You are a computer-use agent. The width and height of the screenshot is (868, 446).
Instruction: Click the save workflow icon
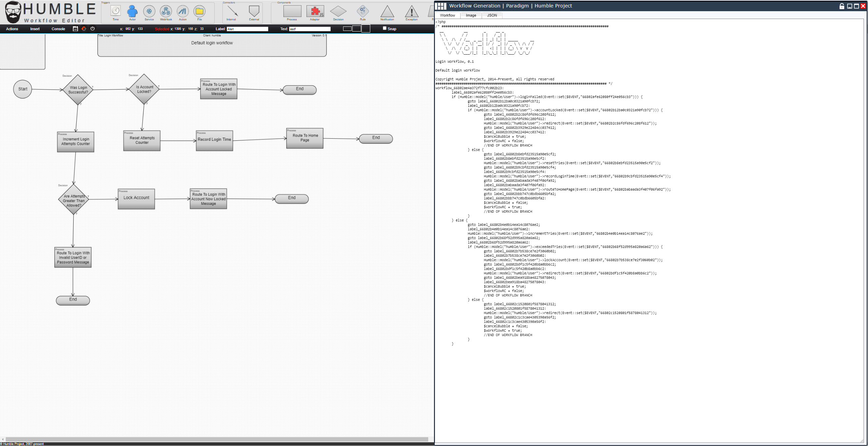pos(75,29)
